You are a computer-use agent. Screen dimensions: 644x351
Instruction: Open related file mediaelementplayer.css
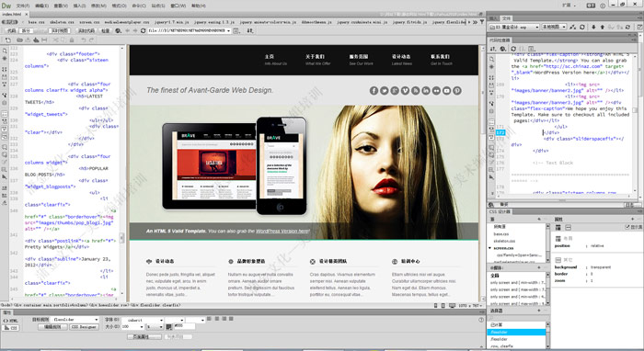(127, 22)
